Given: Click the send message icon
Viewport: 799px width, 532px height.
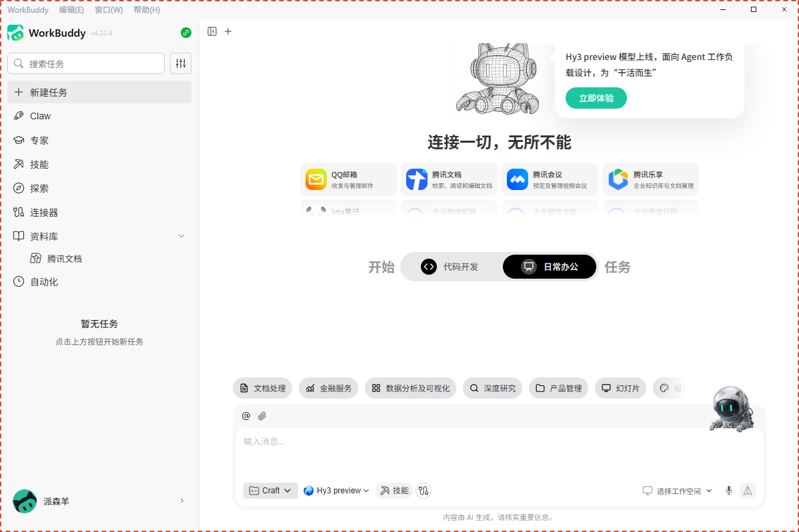Looking at the screenshot, I should click(x=748, y=490).
